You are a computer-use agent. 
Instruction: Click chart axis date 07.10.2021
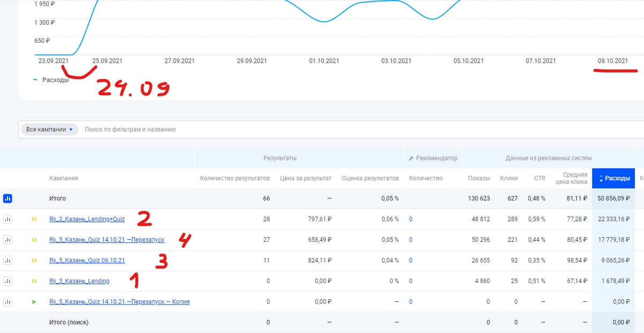pyautogui.click(x=540, y=61)
